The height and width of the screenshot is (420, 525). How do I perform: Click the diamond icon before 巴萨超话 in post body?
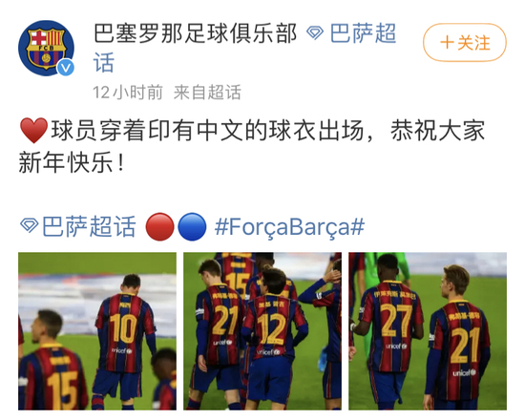click(x=30, y=226)
